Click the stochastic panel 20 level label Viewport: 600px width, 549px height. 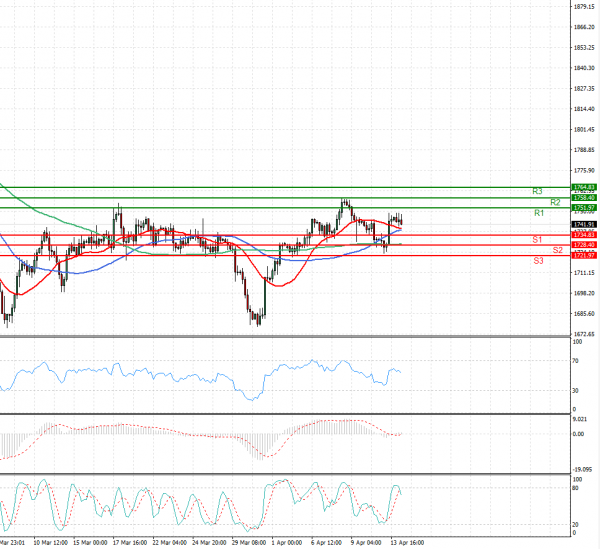point(576,525)
